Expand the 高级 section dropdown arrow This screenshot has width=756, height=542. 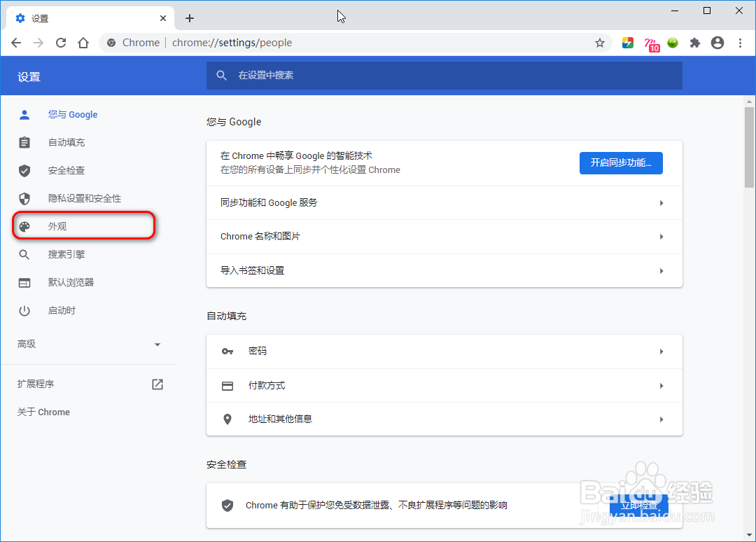point(157,345)
